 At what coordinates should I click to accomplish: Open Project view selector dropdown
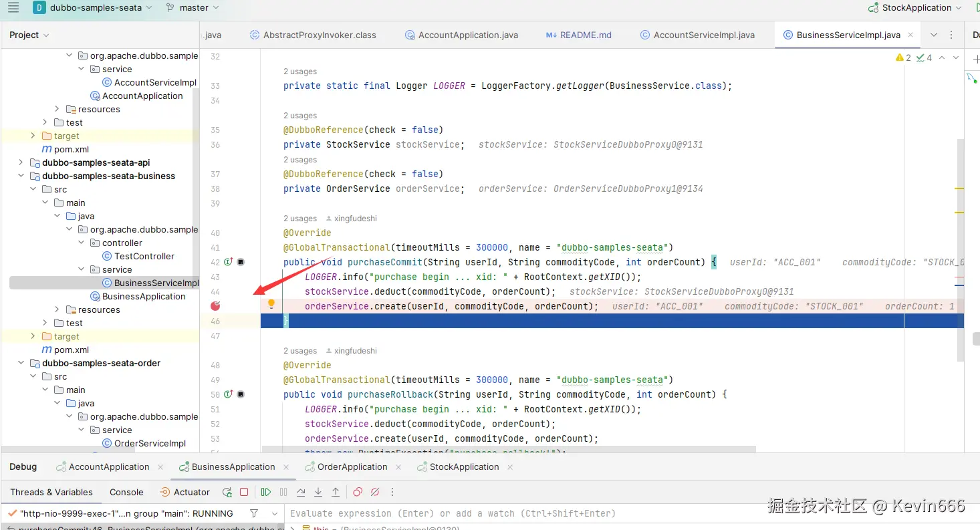(29, 35)
